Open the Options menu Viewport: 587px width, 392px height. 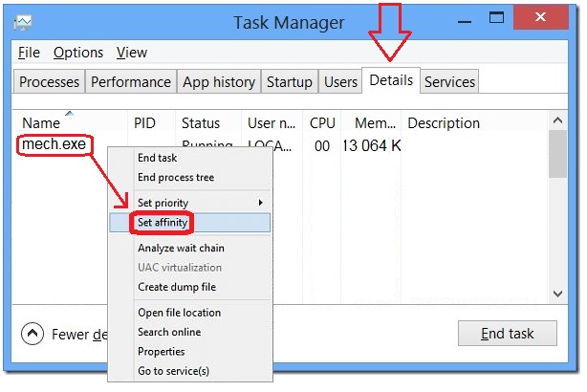(78, 53)
